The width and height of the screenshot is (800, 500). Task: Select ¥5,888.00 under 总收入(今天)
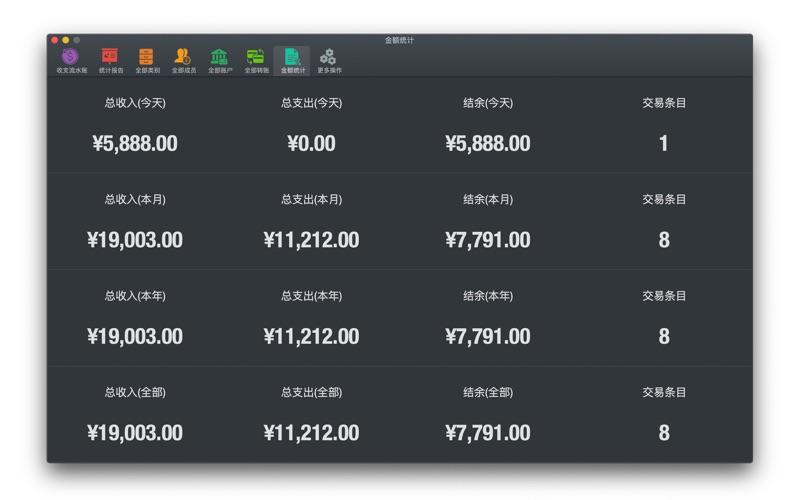coord(135,143)
